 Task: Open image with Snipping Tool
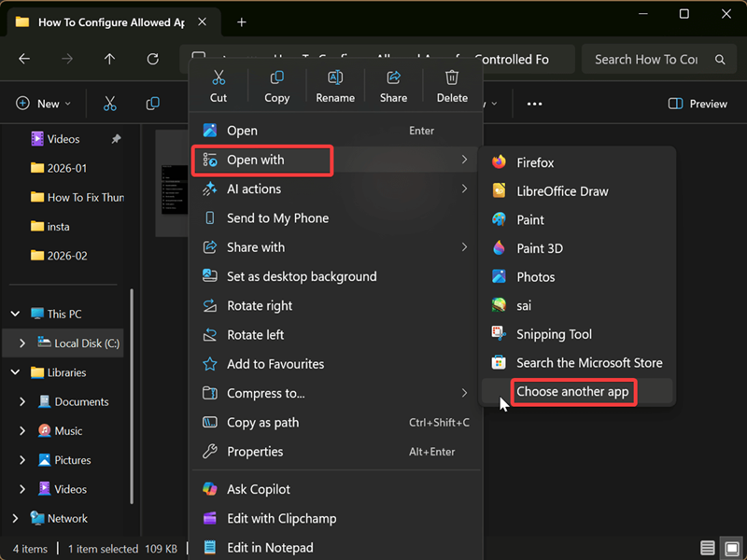pyautogui.click(x=554, y=334)
